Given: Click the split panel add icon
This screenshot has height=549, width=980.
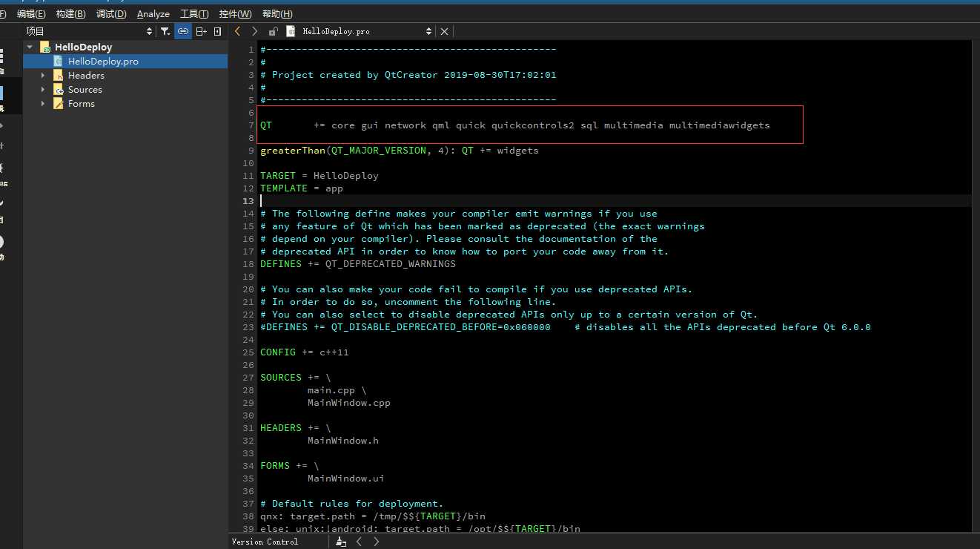Looking at the screenshot, I should point(201,31).
